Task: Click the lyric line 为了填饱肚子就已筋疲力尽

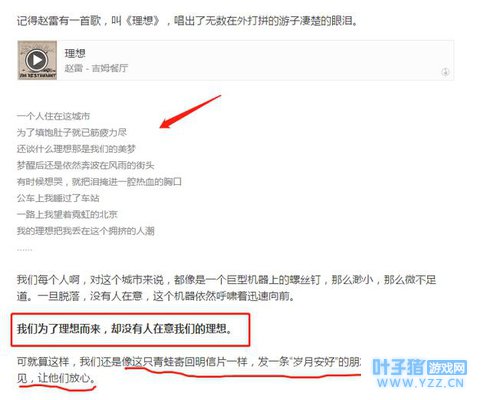Action: click(72, 132)
